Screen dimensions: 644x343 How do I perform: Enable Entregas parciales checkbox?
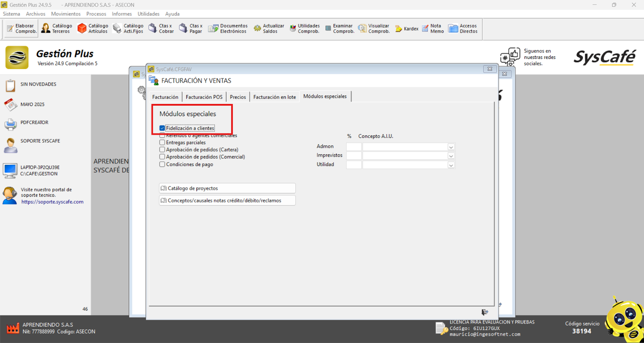pyautogui.click(x=162, y=142)
